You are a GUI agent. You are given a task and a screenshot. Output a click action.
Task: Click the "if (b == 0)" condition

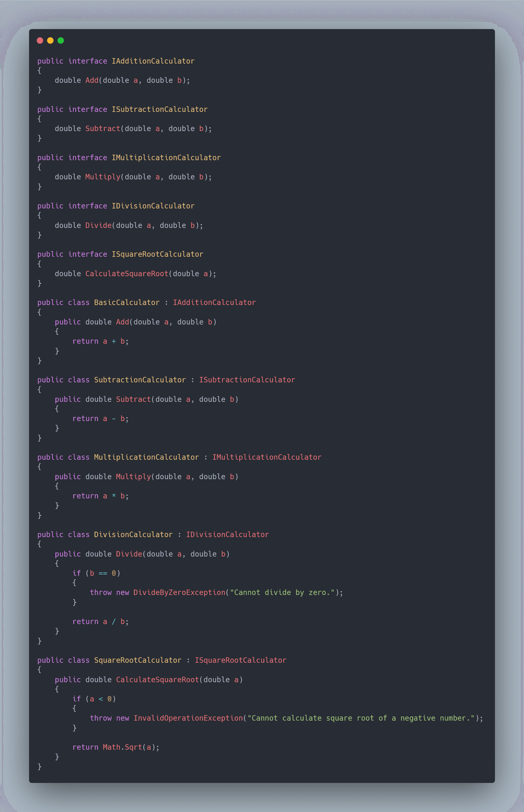96,573
